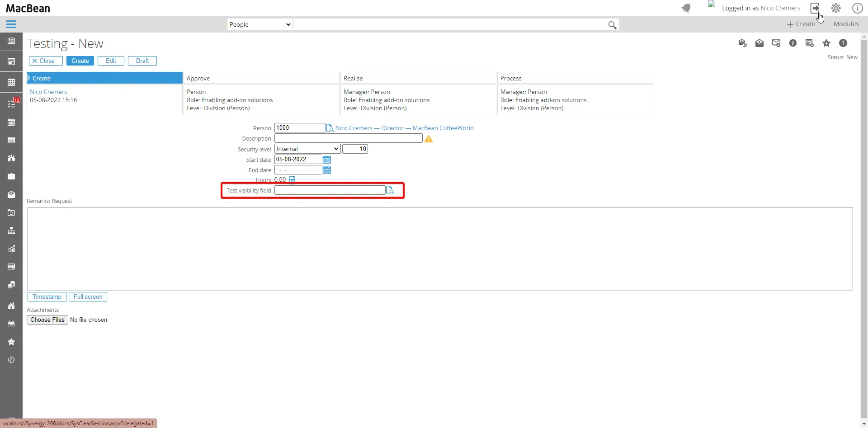Open the hamburger menu icon
Viewport: 868px width, 428px height.
pyautogui.click(x=11, y=24)
